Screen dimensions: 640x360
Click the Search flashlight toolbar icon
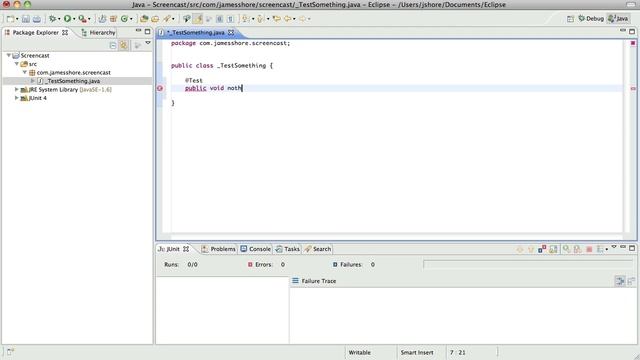[167, 19]
